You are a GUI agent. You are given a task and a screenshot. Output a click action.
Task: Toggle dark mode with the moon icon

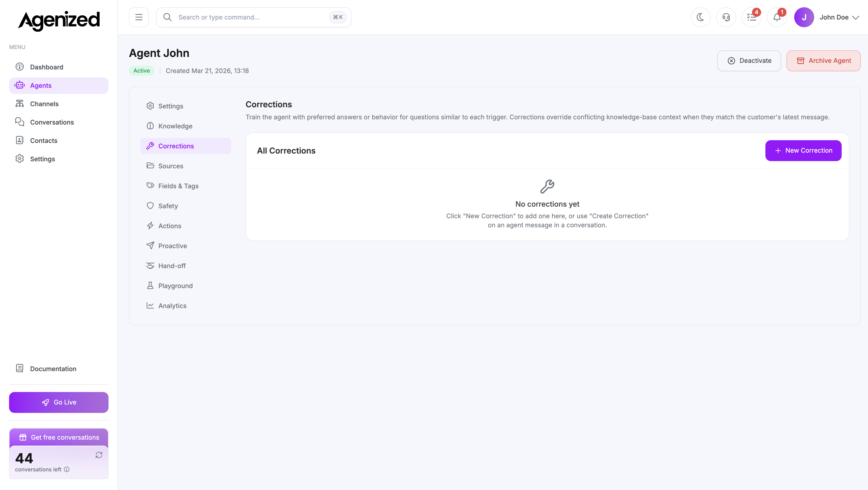(700, 17)
